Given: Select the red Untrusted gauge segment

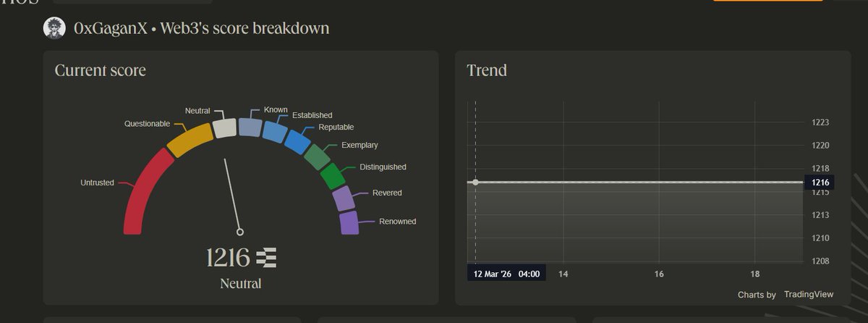Looking at the screenshot, I should click(147, 191).
